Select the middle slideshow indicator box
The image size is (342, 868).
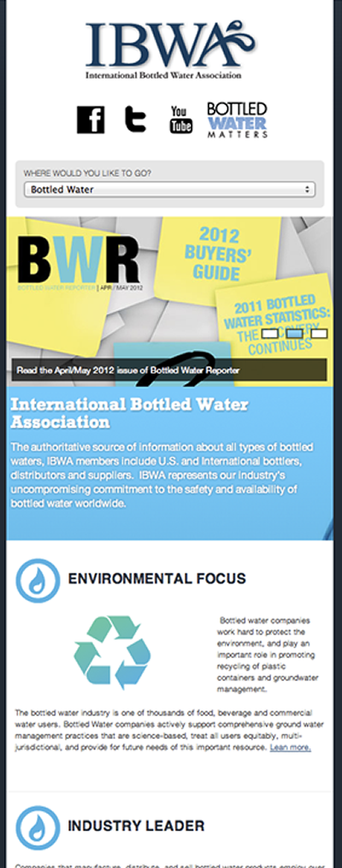coord(294,334)
